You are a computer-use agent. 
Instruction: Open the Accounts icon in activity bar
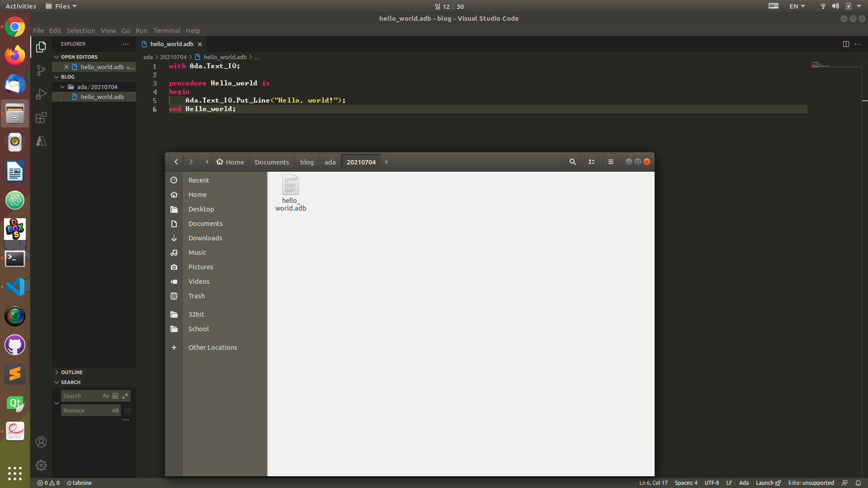click(41, 442)
